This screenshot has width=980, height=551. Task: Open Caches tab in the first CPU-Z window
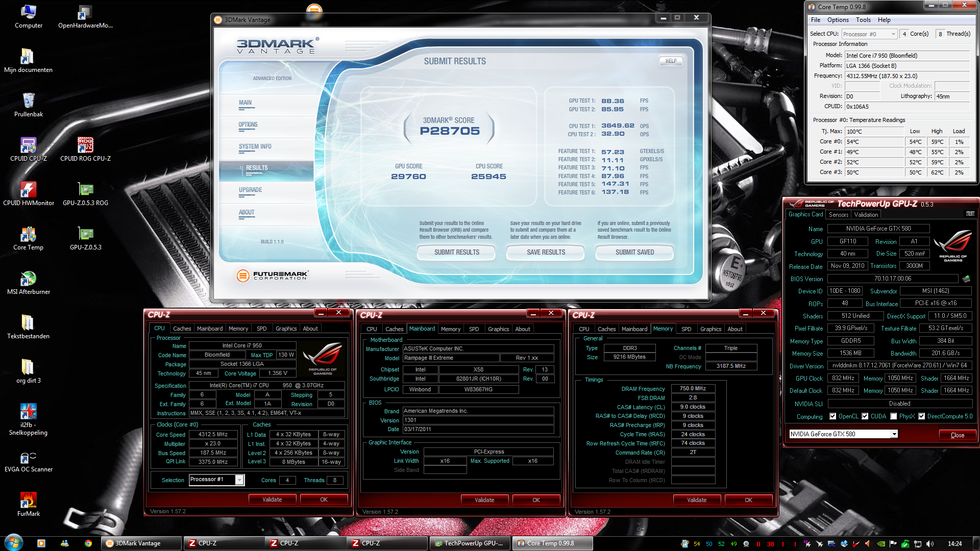coord(182,329)
